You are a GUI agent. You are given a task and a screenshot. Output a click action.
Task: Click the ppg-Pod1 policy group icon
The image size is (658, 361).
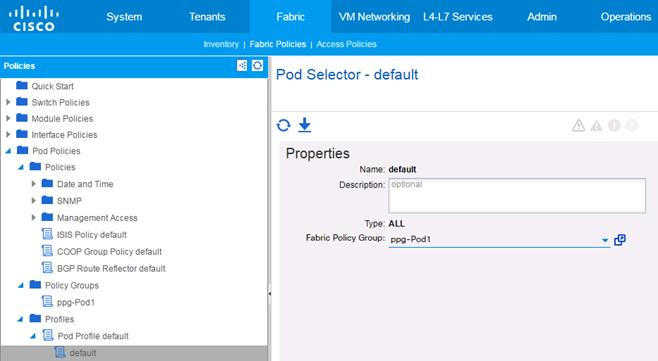coord(47,301)
